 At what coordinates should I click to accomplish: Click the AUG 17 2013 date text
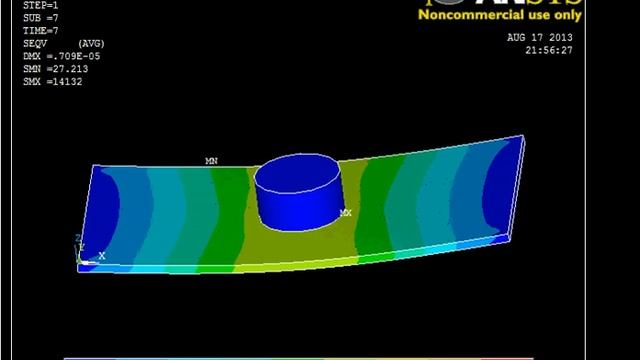point(540,38)
